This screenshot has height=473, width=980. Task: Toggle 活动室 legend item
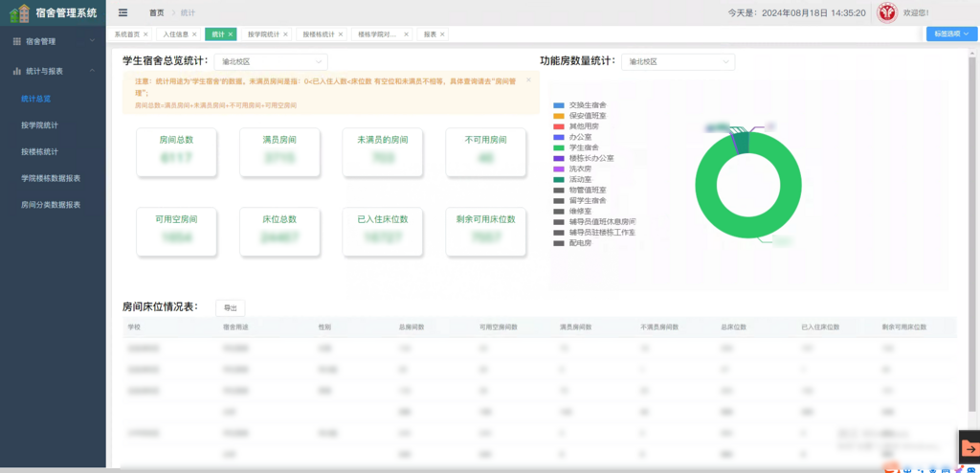(x=572, y=180)
